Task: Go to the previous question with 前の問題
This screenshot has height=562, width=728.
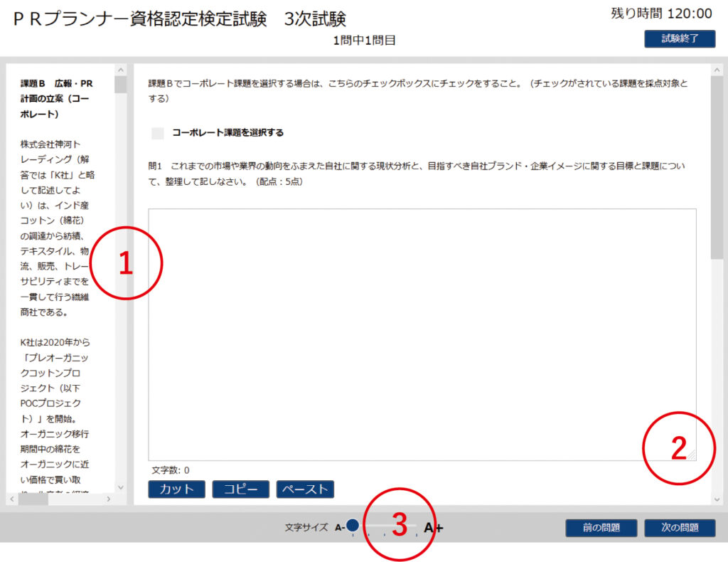Action: pos(601,528)
